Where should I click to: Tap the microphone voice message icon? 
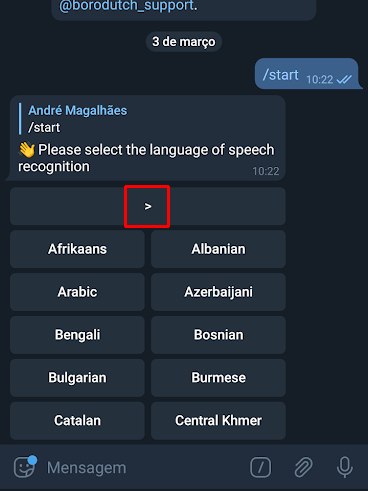tap(345, 467)
